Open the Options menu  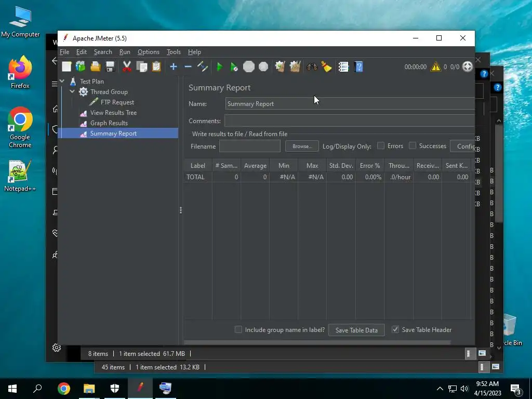click(148, 52)
